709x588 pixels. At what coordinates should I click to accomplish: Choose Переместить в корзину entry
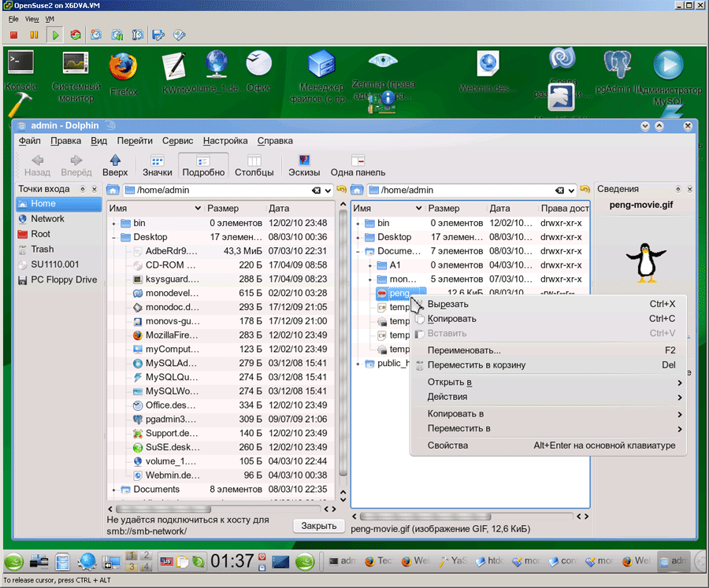pyautogui.click(x=548, y=364)
